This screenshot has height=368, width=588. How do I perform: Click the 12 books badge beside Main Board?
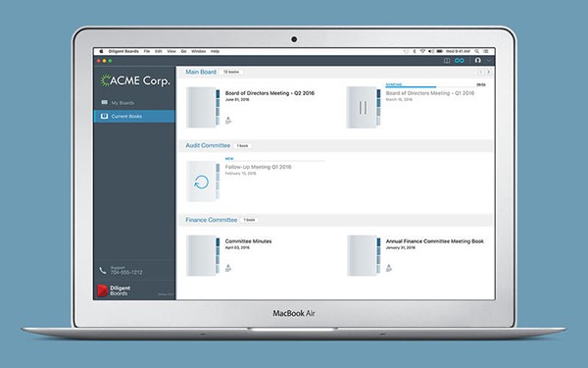231,72
